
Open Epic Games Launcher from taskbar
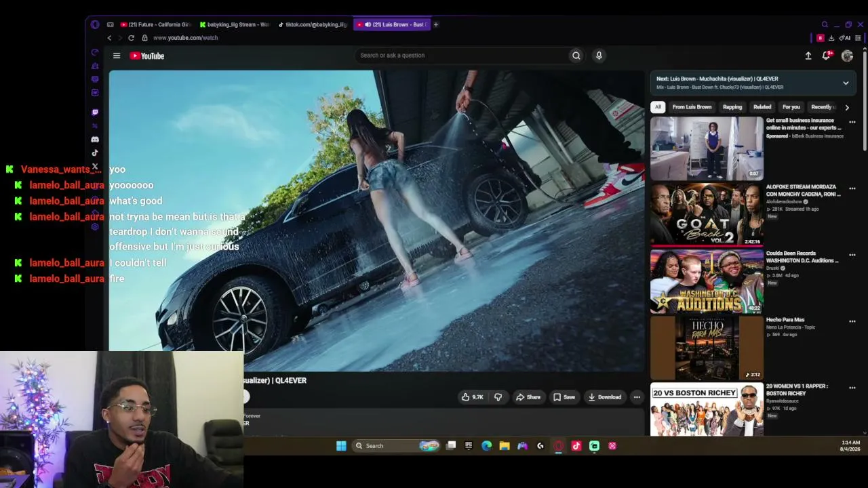[x=469, y=446]
